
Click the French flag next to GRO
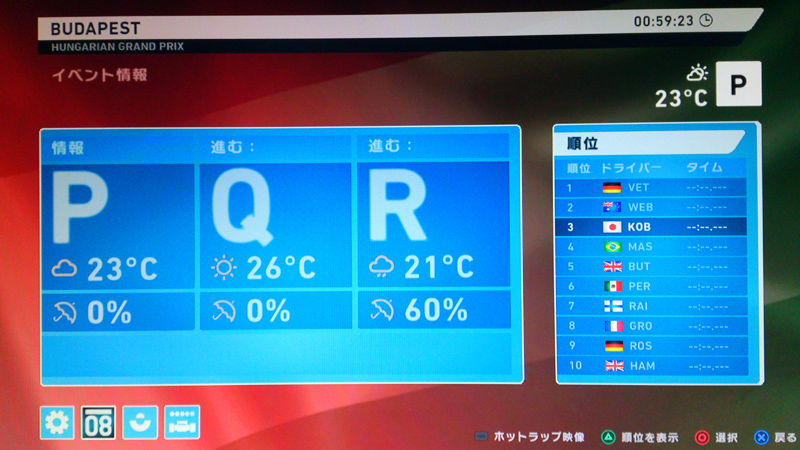(614, 326)
